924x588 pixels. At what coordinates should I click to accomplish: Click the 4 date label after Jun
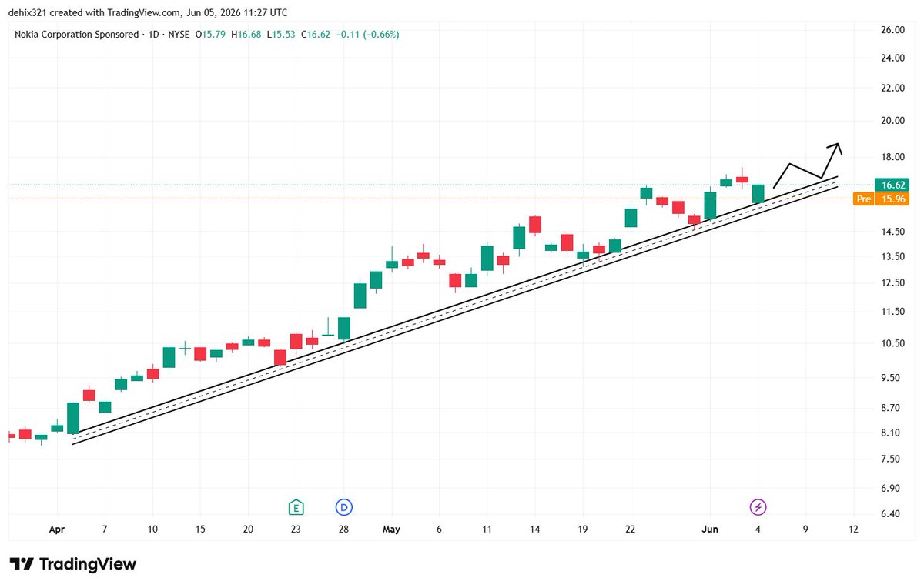pos(758,530)
